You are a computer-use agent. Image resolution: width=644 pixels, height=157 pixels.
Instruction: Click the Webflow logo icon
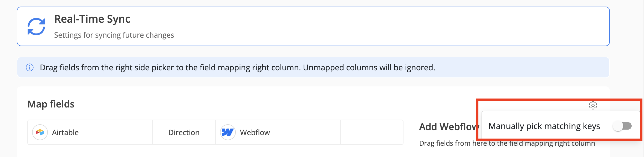pyautogui.click(x=228, y=132)
